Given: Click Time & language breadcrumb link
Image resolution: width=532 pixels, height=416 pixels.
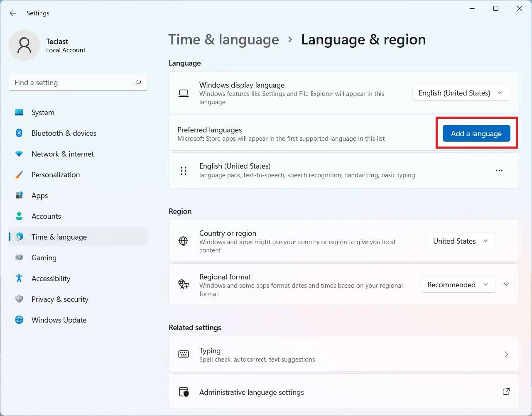Looking at the screenshot, I should 223,40.
